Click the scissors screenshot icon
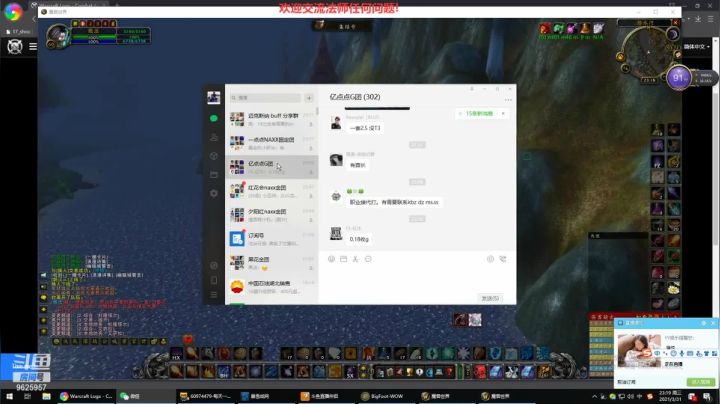This screenshot has height=404, width=720. click(x=355, y=259)
